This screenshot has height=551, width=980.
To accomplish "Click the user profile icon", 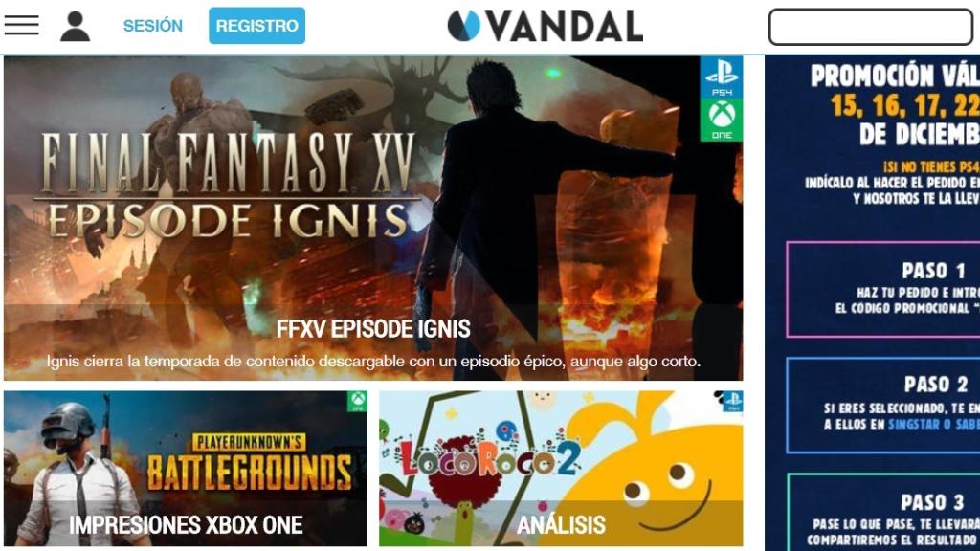I will coord(75,26).
